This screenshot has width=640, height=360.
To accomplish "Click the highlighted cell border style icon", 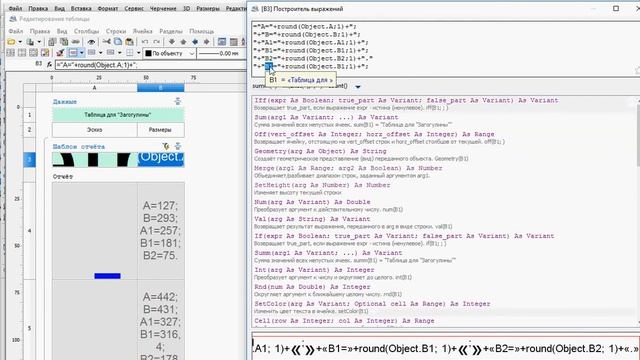I will pos(73,53).
